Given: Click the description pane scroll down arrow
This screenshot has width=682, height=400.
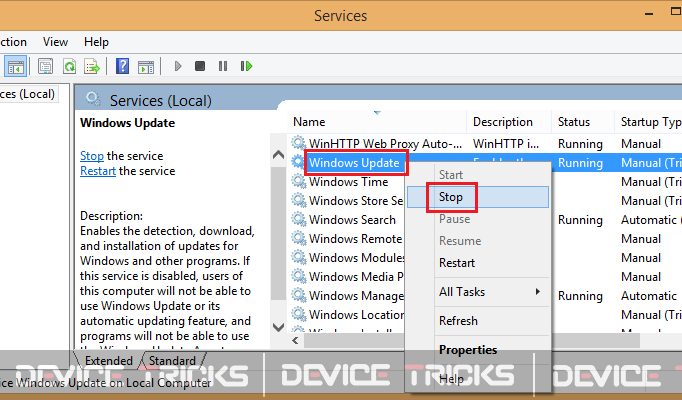Looking at the screenshot, I should pos(278,327).
